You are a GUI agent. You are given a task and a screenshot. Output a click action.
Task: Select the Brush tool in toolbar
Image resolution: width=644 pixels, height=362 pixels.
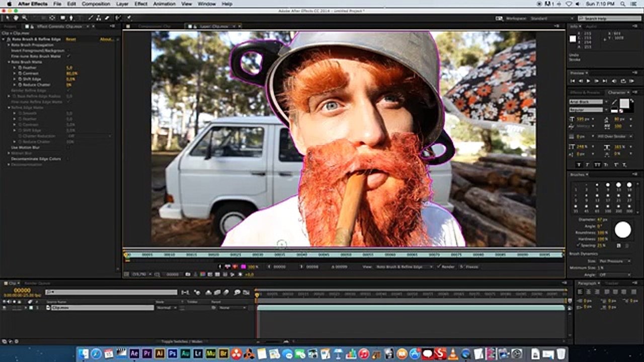91,18
